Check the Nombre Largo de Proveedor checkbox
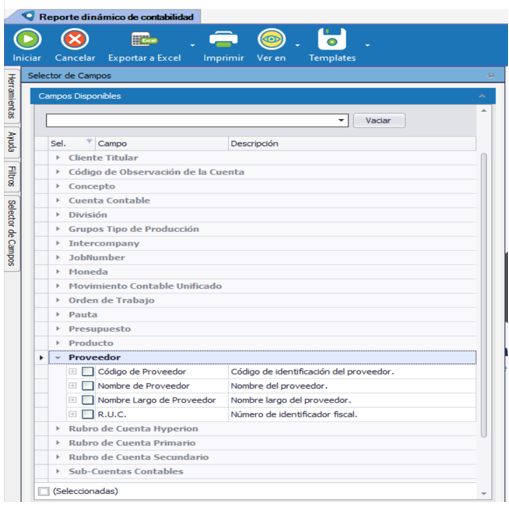Image resolution: width=509 pixels, height=505 pixels. point(88,400)
